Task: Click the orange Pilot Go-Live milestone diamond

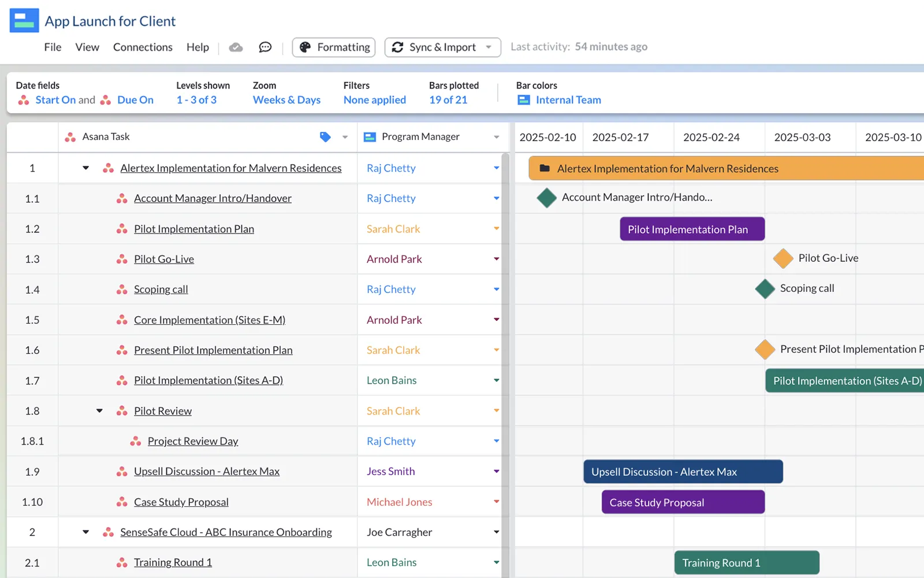Action: (x=783, y=258)
